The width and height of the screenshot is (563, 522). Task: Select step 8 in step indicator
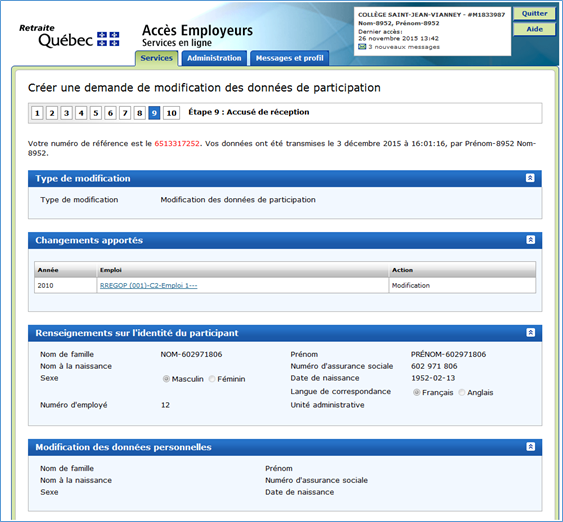(x=139, y=113)
